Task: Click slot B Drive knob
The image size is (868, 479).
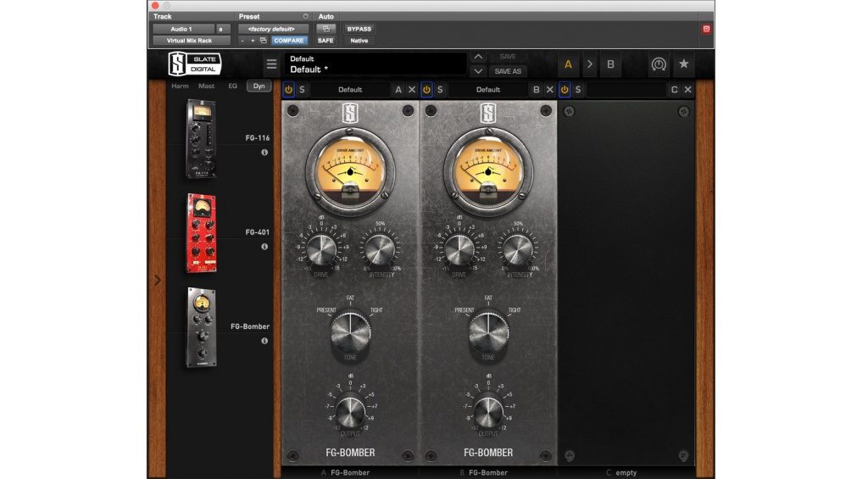Action: pos(459,250)
